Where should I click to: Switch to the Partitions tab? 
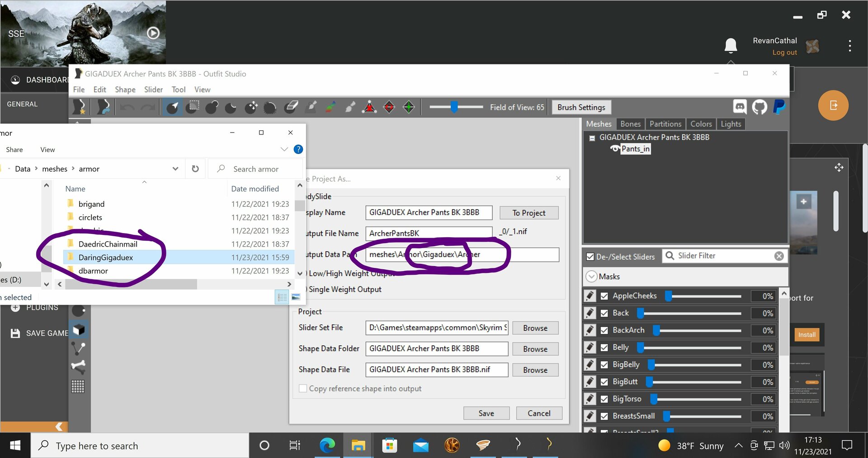click(665, 124)
